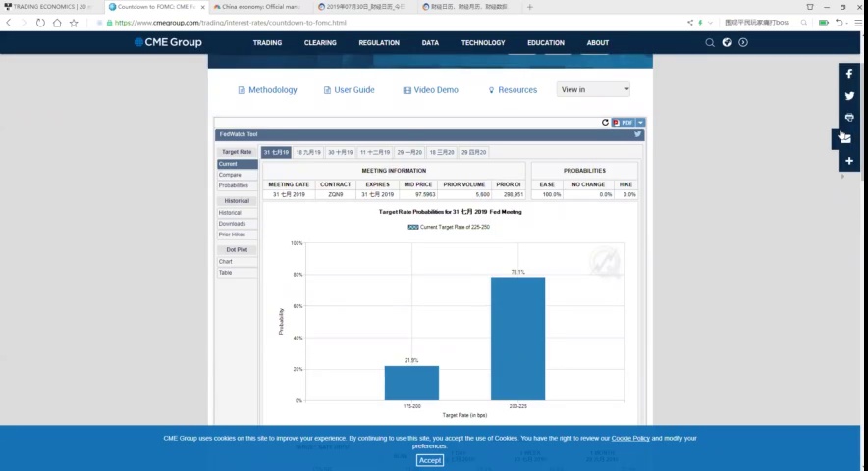Open the browser share icon
Image resolution: width=868 pixels, height=471 pixels.
pyautogui.click(x=689, y=23)
